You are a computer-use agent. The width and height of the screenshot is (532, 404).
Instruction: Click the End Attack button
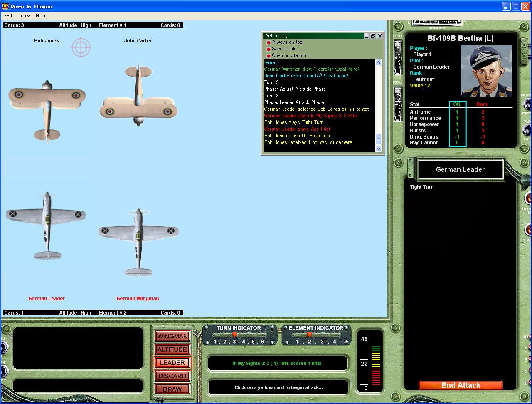[461, 385]
